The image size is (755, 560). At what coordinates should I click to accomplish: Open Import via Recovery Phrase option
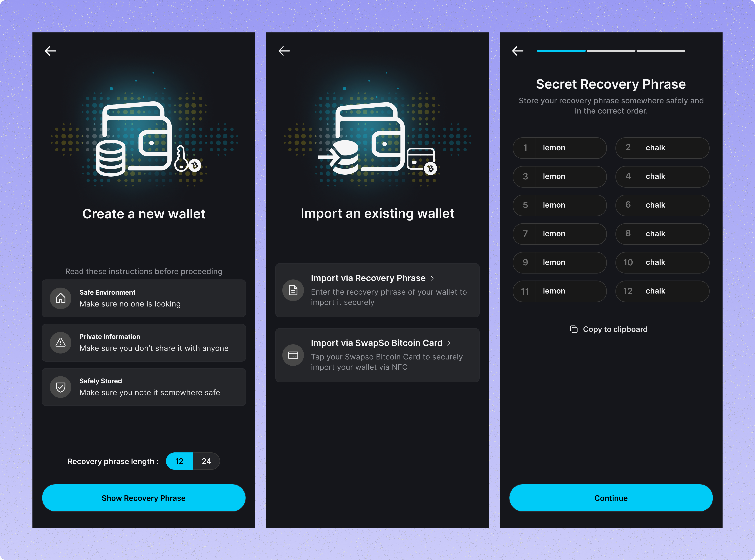click(x=368, y=278)
